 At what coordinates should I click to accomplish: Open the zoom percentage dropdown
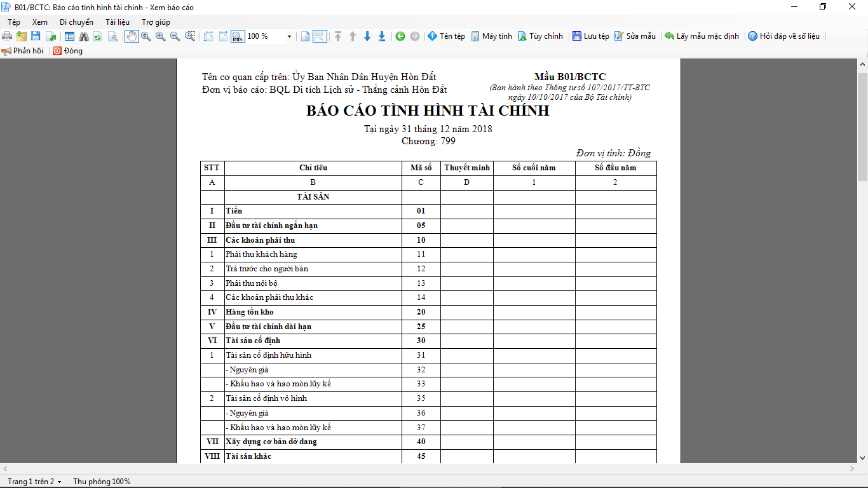[290, 36]
